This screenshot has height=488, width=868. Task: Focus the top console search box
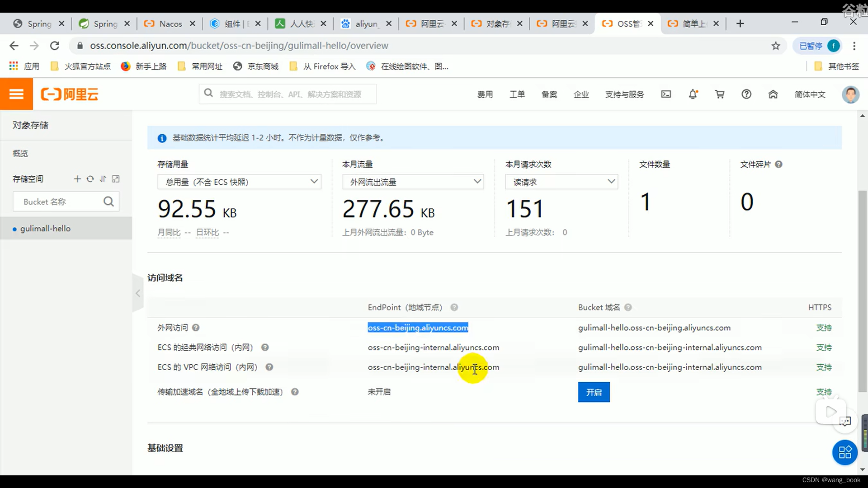point(288,94)
